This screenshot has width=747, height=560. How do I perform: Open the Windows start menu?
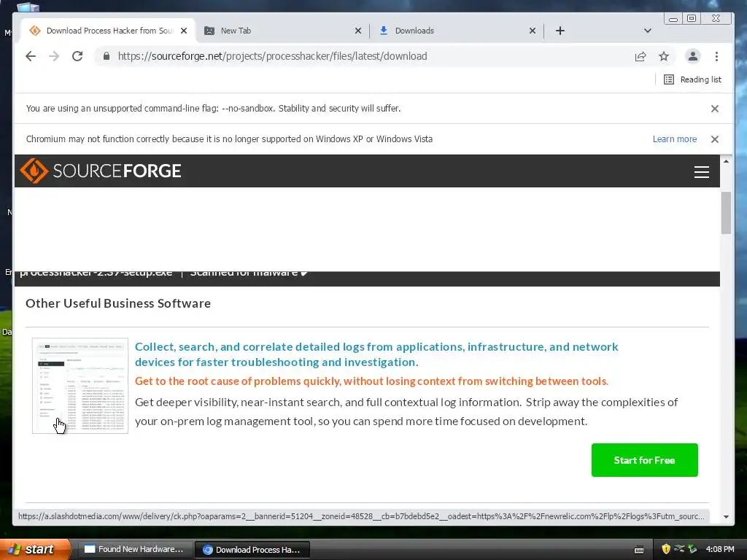click(34, 550)
